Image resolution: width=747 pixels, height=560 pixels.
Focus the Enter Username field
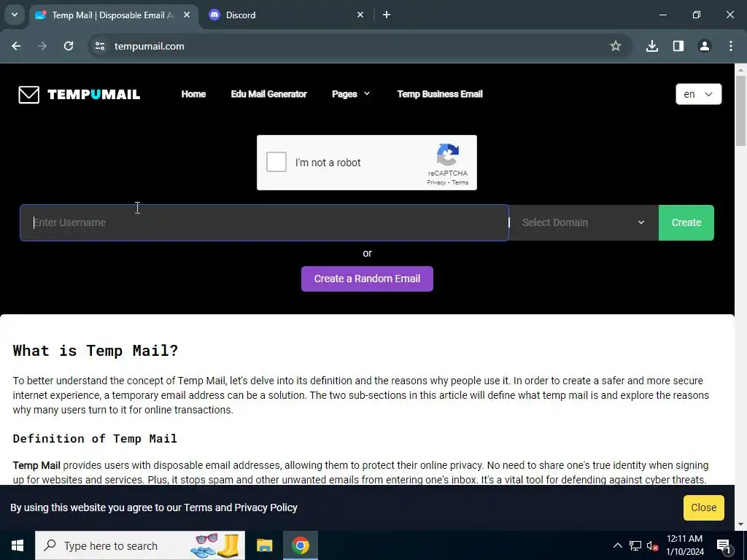pos(264,222)
